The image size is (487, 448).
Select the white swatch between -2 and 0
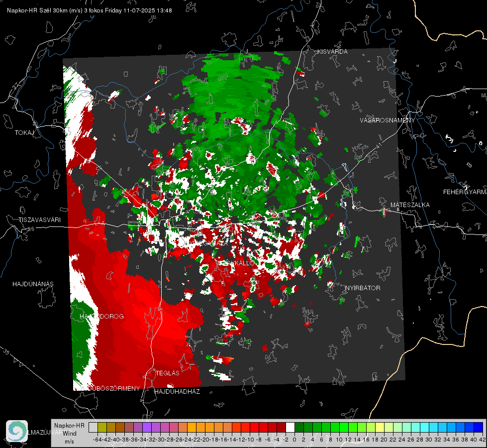290,427
